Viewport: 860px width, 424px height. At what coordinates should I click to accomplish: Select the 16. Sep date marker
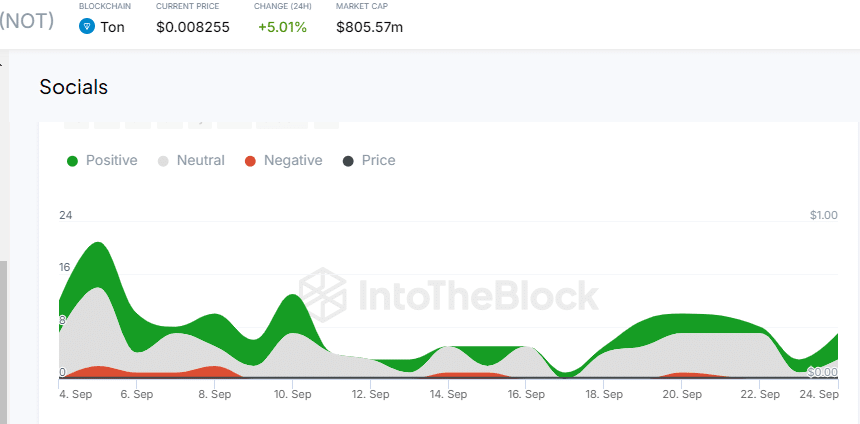(525, 395)
